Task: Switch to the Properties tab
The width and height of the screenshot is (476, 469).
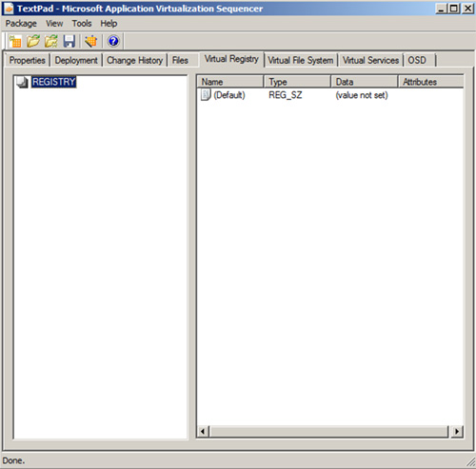Action: point(28,60)
